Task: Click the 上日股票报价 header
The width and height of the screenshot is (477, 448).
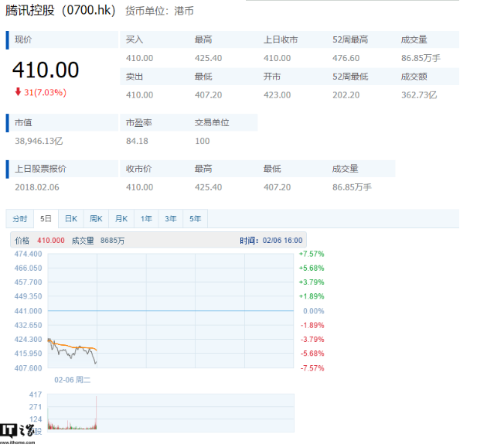Action: (x=40, y=169)
